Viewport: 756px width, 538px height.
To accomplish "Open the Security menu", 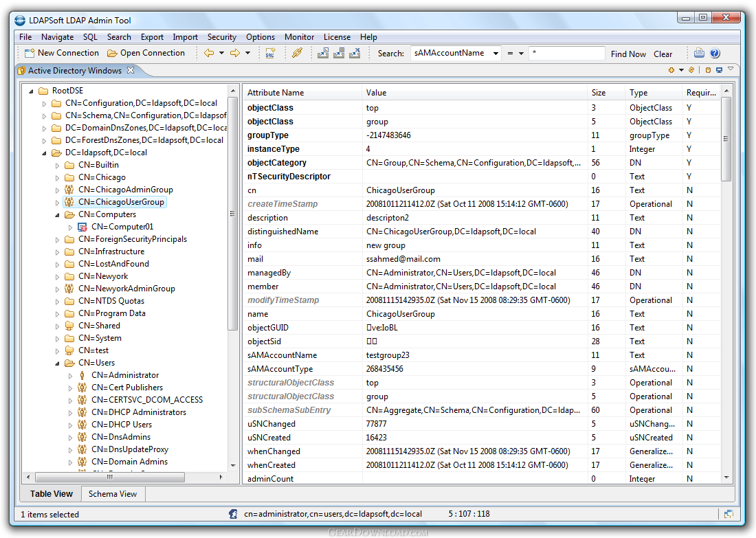I will tap(222, 37).
